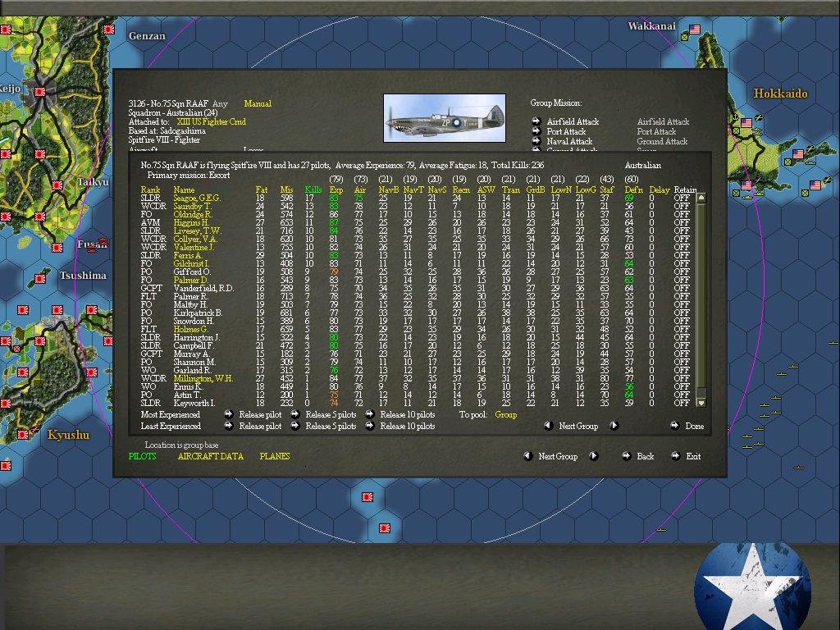The height and width of the screenshot is (630, 840).
Task: Select pilot Kirkpatrick B.
Action: (x=198, y=313)
